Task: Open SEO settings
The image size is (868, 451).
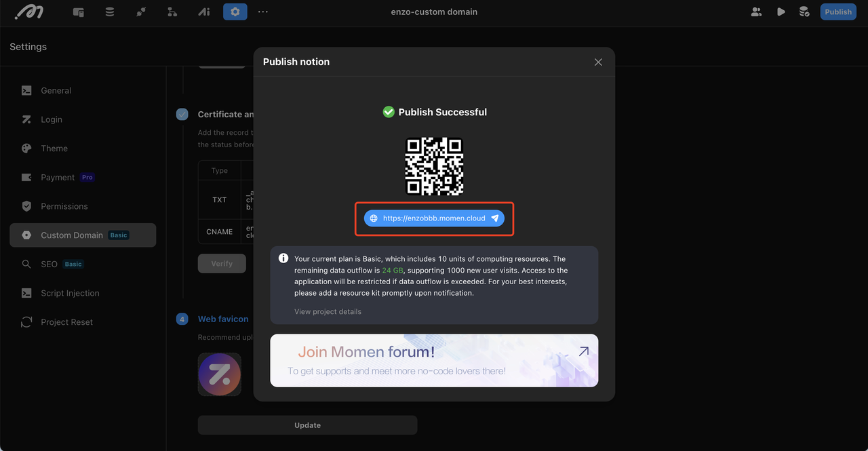Action: coord(83,264)
